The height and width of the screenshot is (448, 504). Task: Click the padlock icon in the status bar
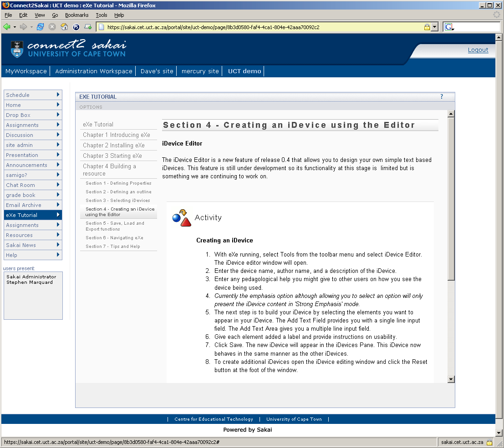click(489, 442)
